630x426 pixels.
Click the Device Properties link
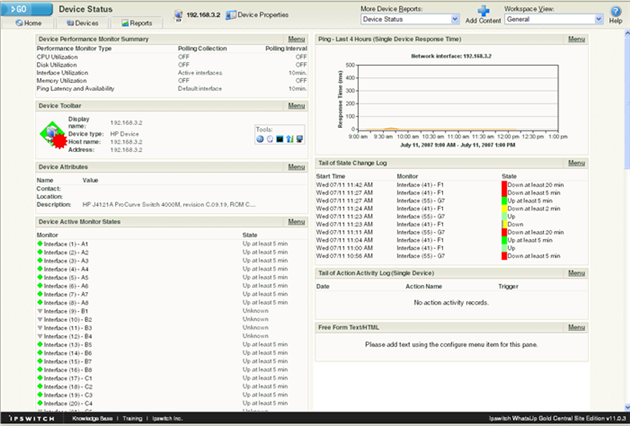pos(263,15)
